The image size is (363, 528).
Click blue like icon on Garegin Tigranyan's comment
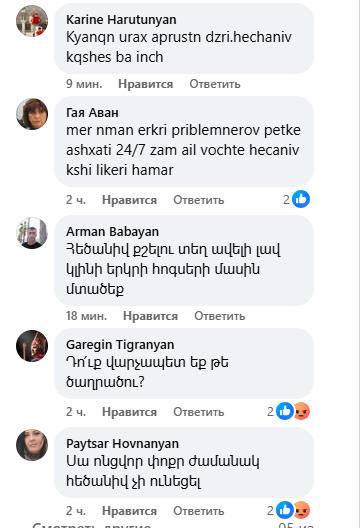[285, 411]
